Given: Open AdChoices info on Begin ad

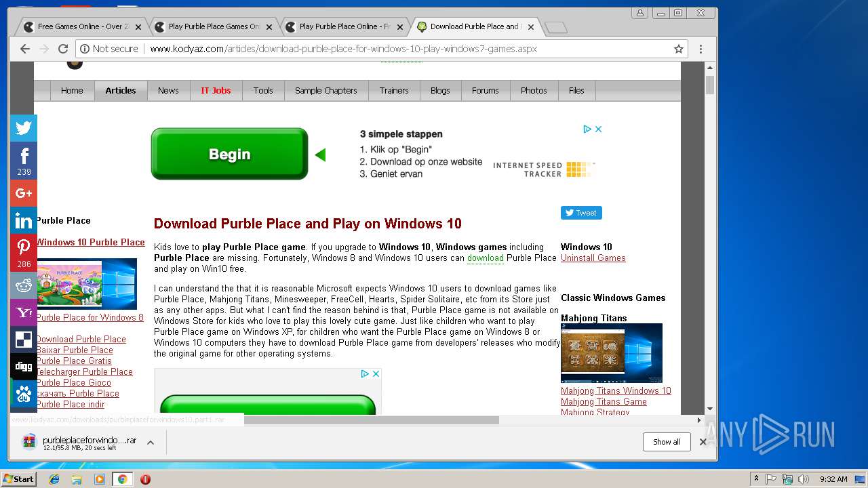Looking at the screenshot, I should click(588, 129).
